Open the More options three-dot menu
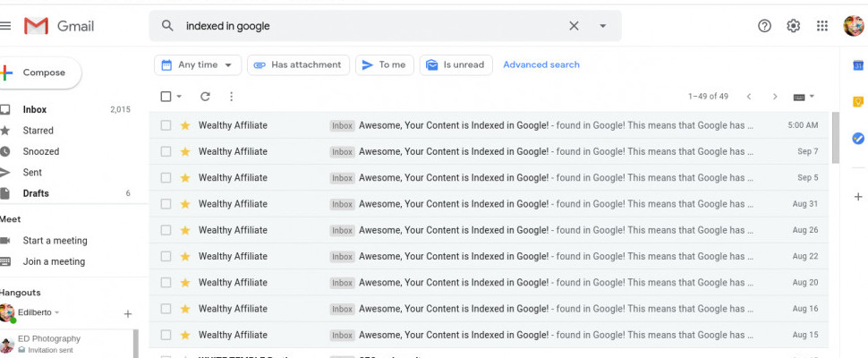The height and width of the screenshot is (358, 868). coord(232,97)
